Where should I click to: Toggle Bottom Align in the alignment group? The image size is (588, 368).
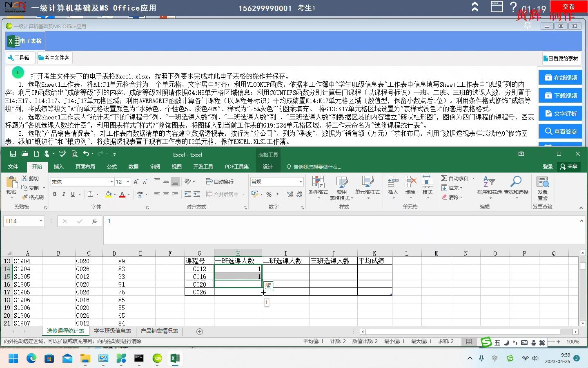175,182
